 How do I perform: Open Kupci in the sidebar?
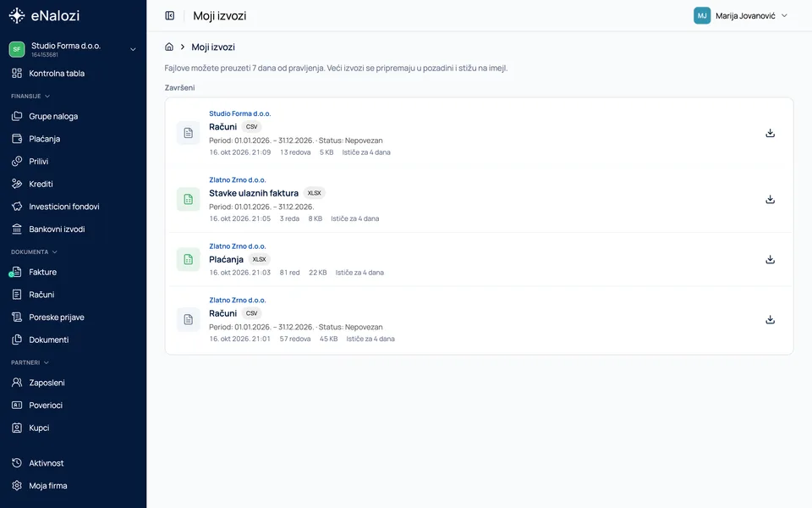pyautogui.click(x=73, y=428)
